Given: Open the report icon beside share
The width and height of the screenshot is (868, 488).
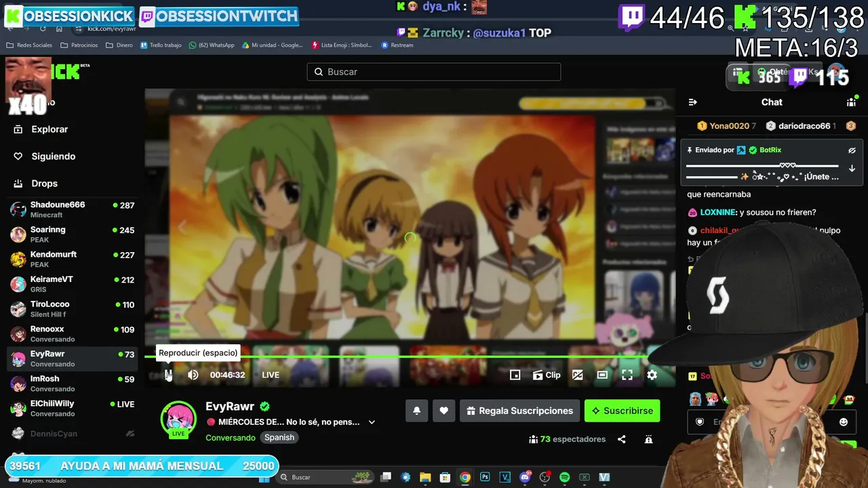Looking at the screenshot, I should 649,439.
